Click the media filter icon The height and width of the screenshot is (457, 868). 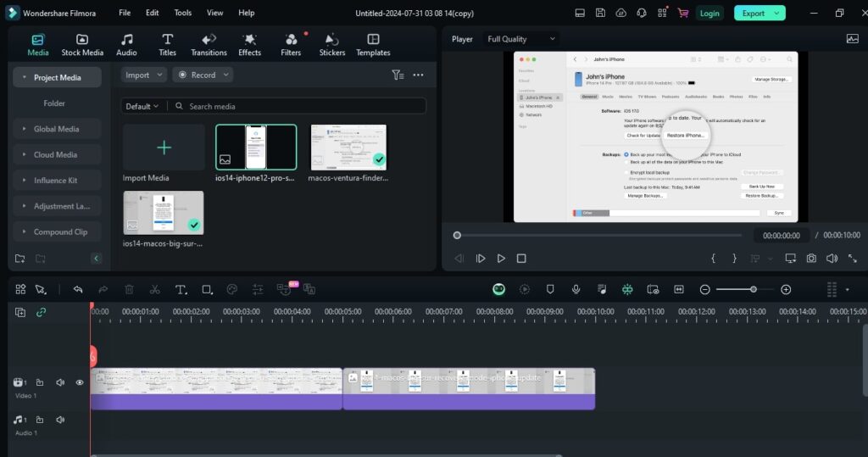398,75
